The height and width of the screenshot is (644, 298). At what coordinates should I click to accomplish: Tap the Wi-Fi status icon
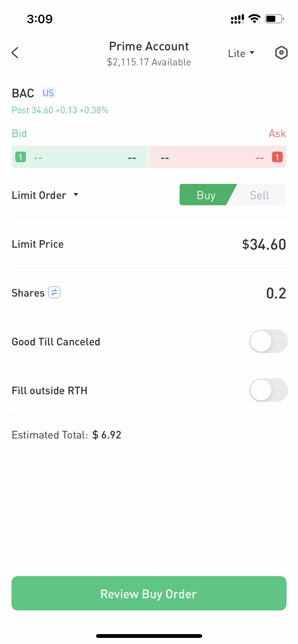(x=254, y=19)
